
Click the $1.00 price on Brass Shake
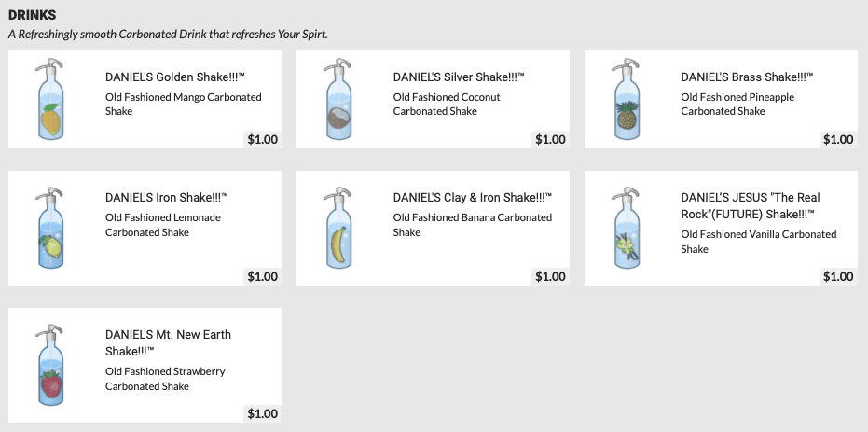point(838,140)
